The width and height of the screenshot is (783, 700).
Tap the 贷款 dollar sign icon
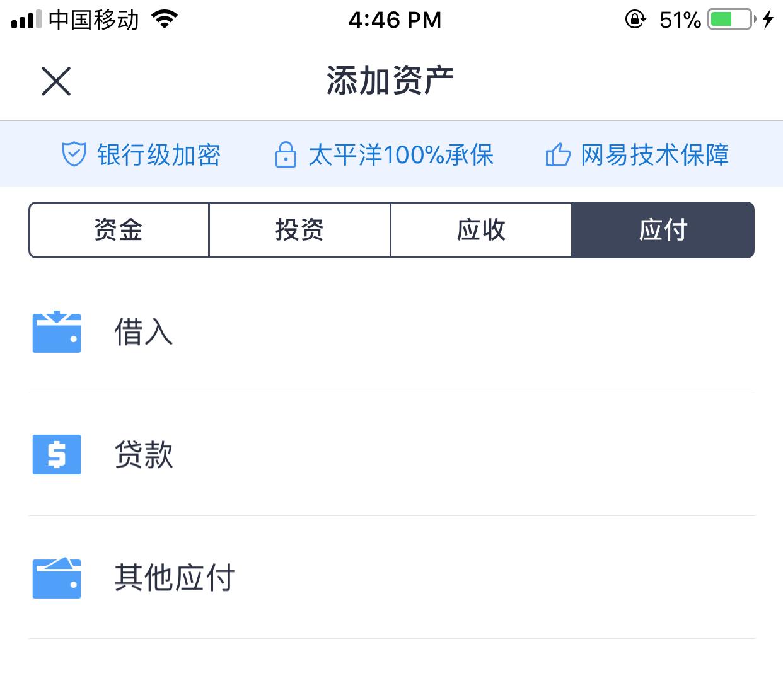57,454
